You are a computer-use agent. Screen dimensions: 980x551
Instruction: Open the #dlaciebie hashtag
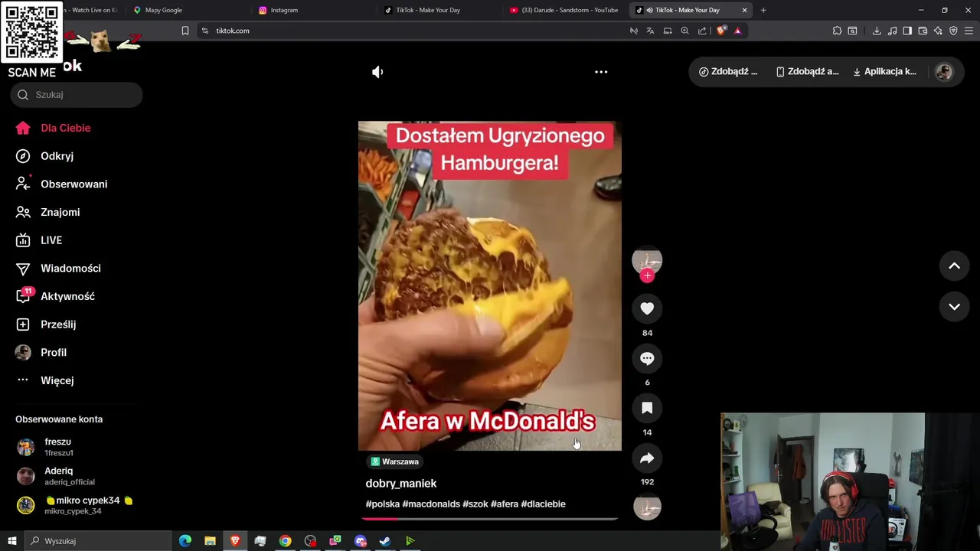544,504
